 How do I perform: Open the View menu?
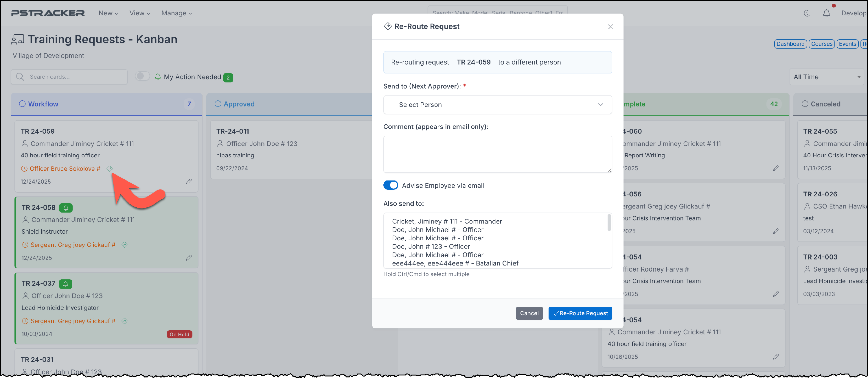click(139, 13)
